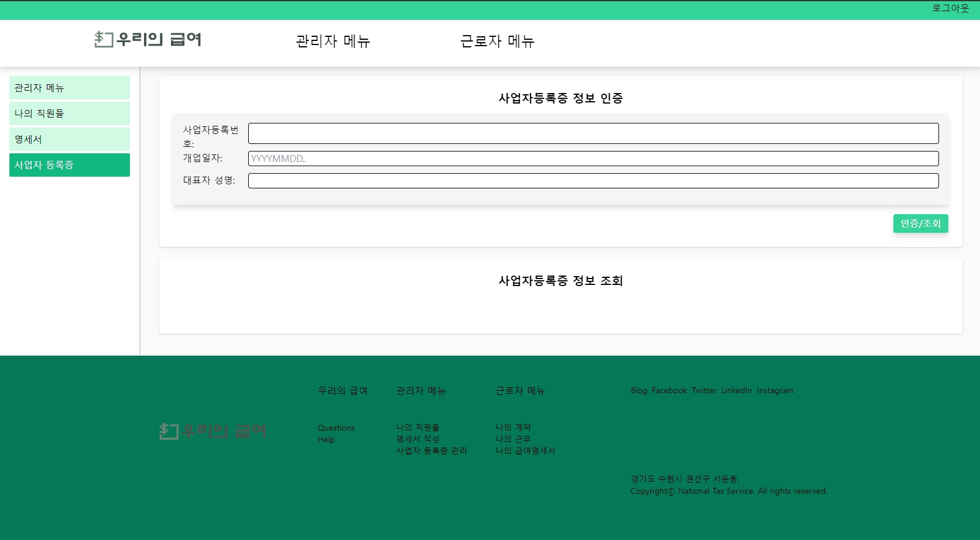980x540 pixels.
Task: Click the footer address 경기도 수원시 권선구 서둔동
Action: pos(685,479)
